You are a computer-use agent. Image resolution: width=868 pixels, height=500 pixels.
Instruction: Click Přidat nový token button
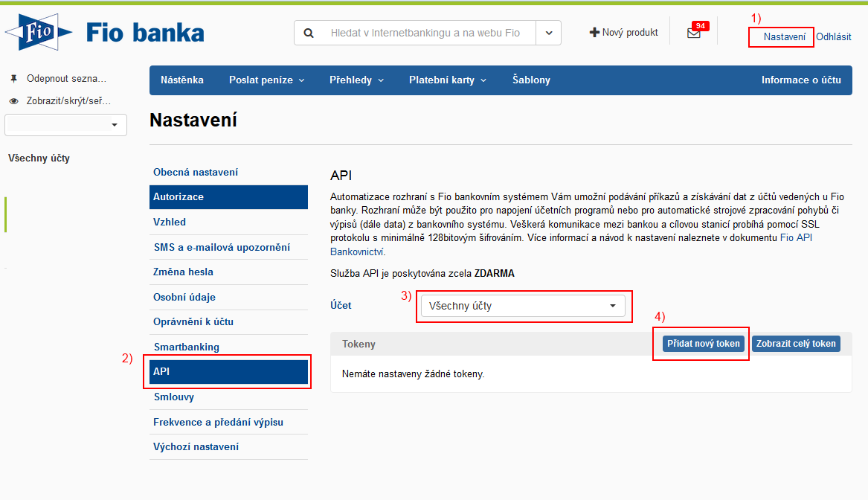704,344
